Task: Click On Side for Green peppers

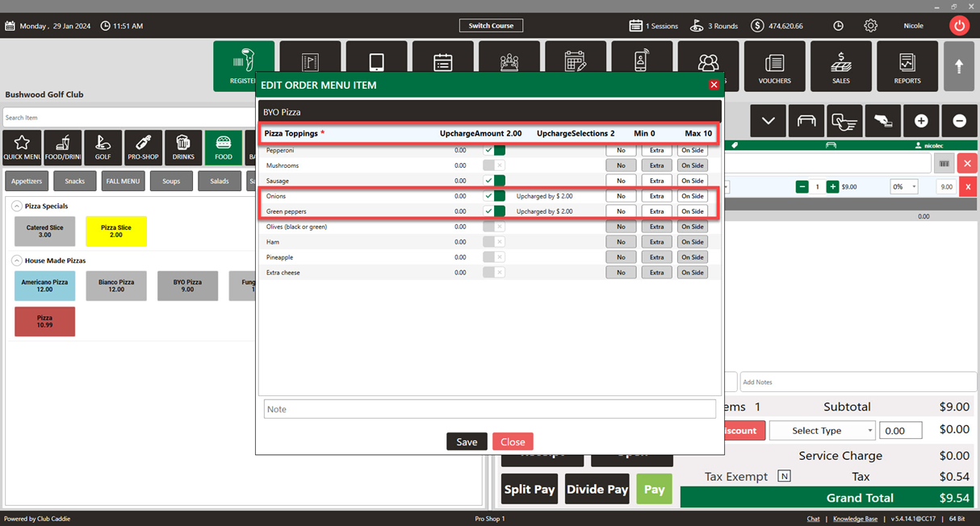Action: (x=693, y=211)
